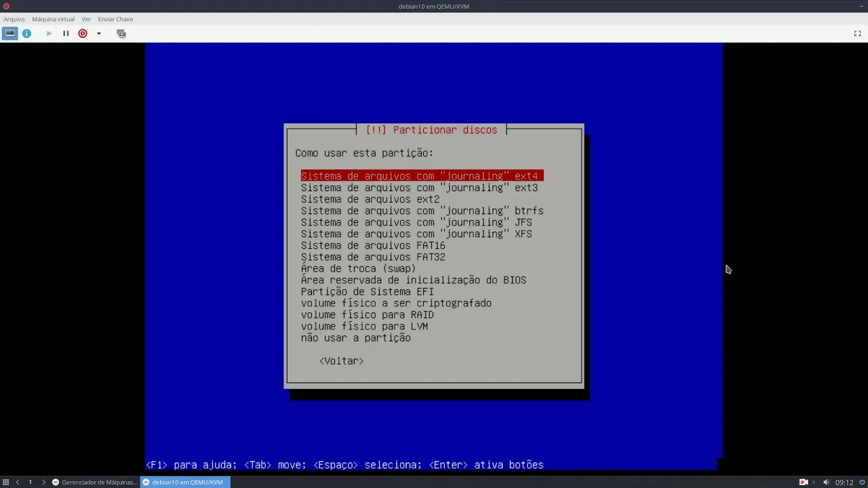Choose Partição de Sistema EFI
This screenshot has width=868, height=488.
[x=368, y=291]
